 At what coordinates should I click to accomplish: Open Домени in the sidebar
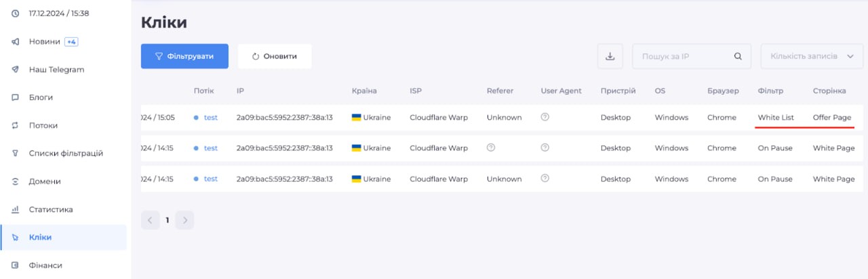(x=45, y=181)
